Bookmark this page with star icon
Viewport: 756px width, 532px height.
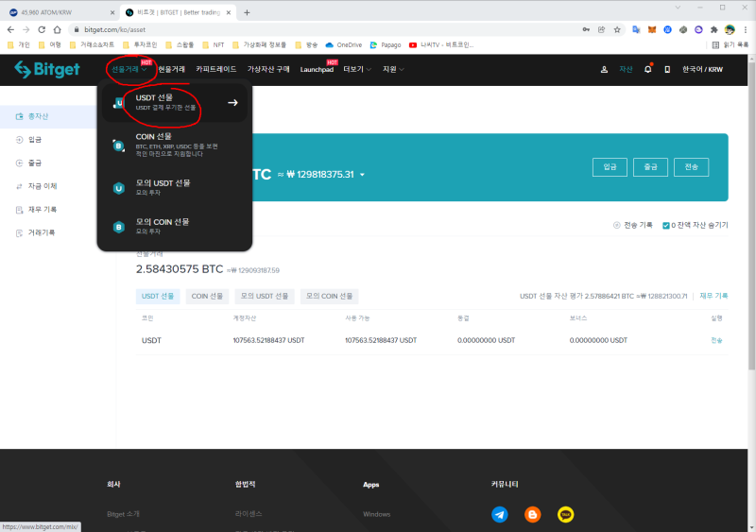pyautogui.click(x=617, y=30)
